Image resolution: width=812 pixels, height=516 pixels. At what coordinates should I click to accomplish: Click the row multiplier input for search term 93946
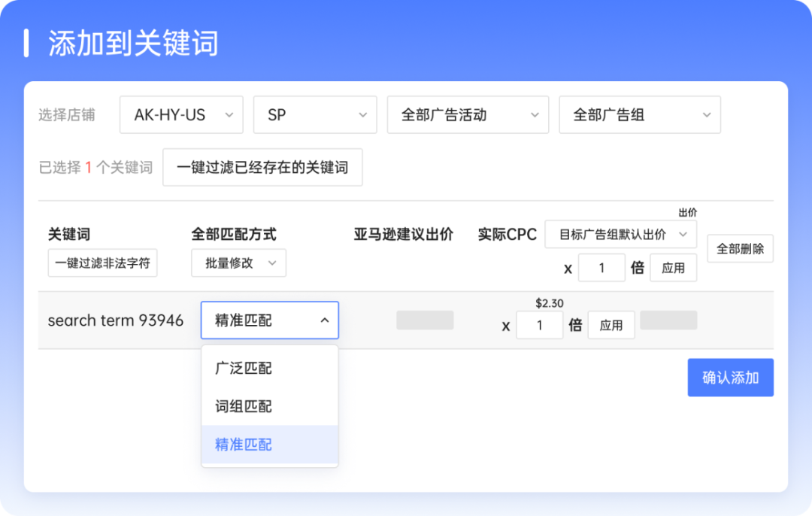point(539,324)
